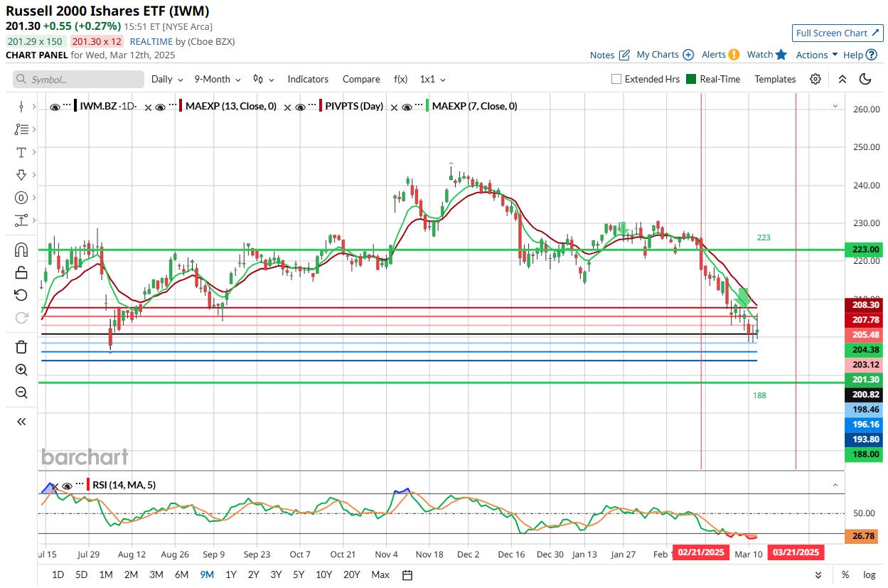Open the 9-Month period dropdown
This screenshot has height=588, width=888.
point(218,79)
